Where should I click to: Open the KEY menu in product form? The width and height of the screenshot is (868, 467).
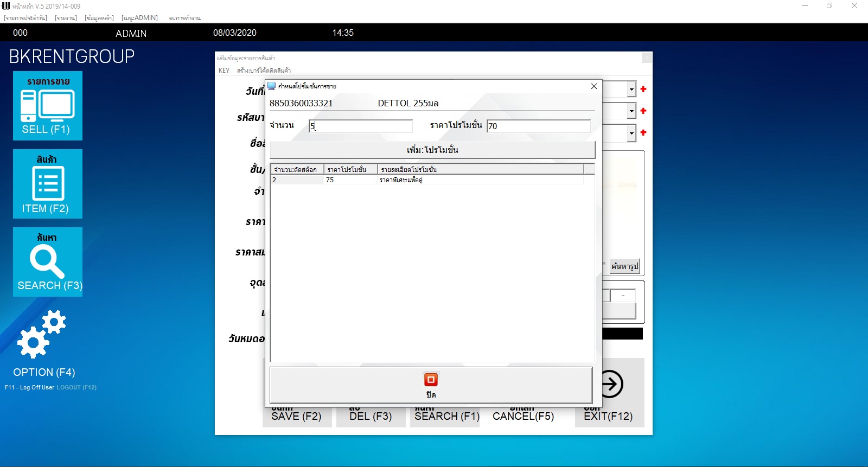(x=224, y=71)
